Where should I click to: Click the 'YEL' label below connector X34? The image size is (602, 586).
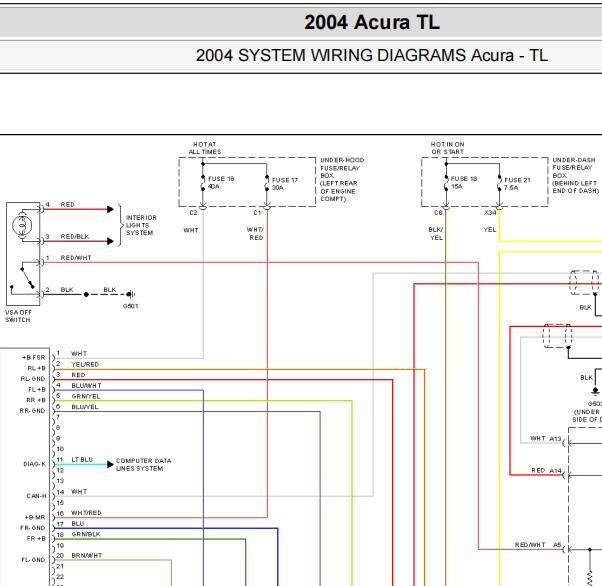point(490,230)
